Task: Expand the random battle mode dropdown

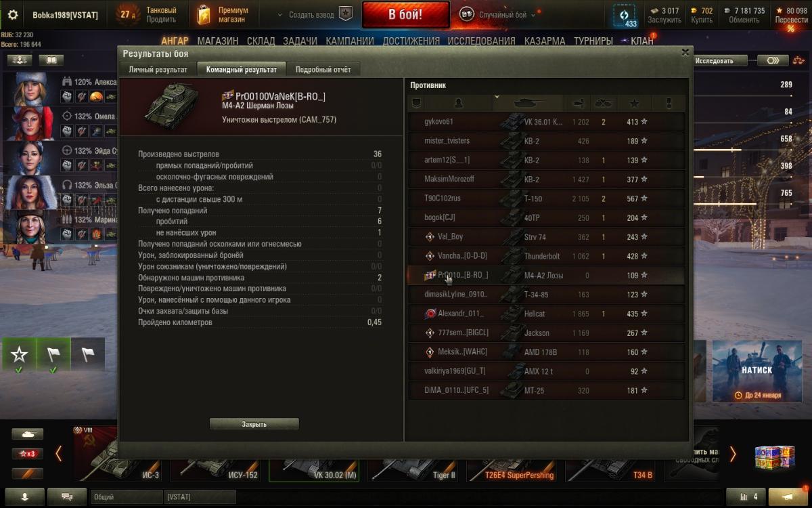Action: (x=533, y=15)
